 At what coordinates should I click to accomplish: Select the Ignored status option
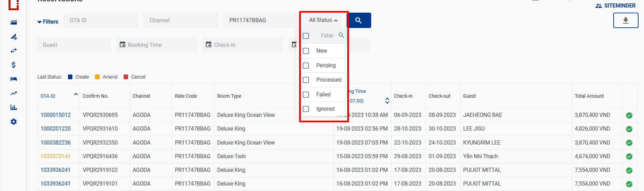(x=325, y=109)
